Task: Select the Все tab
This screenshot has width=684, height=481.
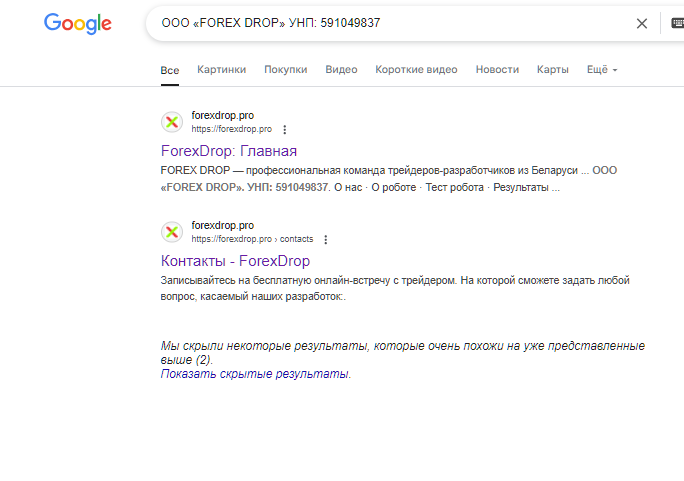Action: tap(170, 70)
